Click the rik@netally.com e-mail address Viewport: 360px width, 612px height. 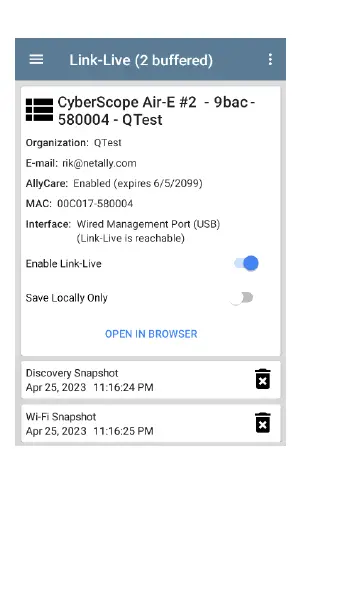click(x=99, y=163)
